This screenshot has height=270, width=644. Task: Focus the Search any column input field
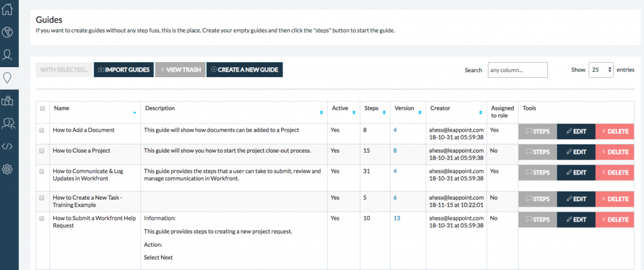[x=517, y=70]
